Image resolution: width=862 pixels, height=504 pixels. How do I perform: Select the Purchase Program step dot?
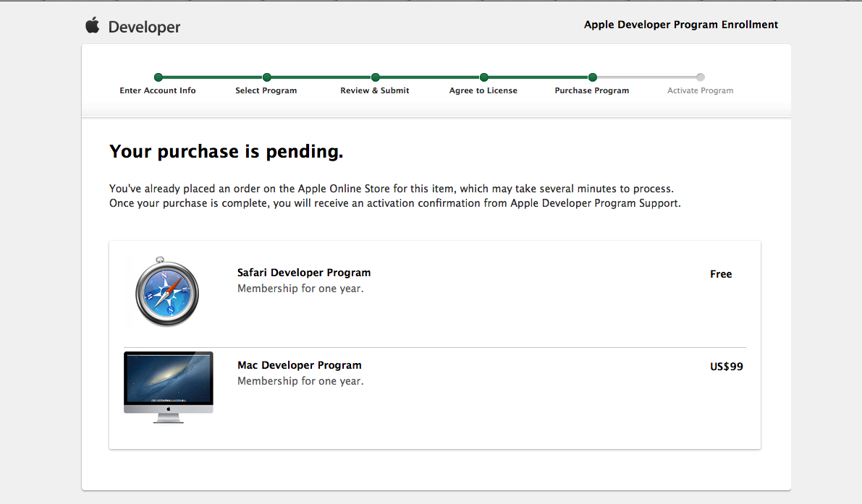[x=593, y=77]
